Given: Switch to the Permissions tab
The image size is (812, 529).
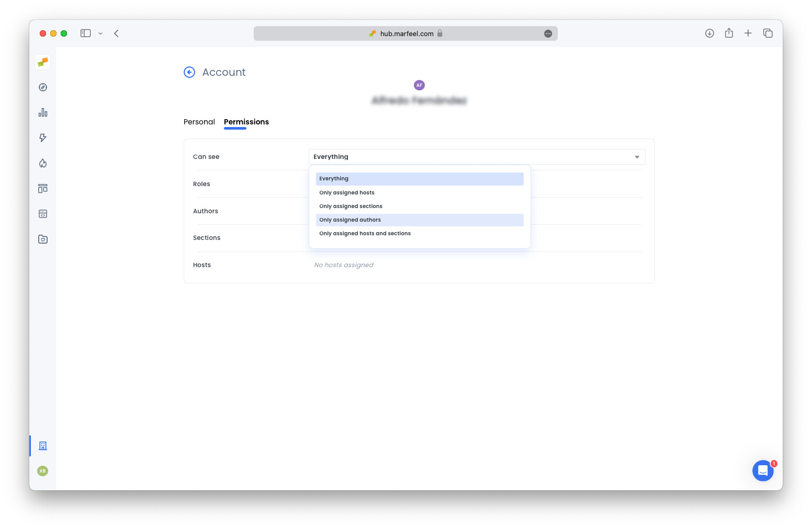Looking at the screenshot, I should pyautogui.click(x=246, y=122).
